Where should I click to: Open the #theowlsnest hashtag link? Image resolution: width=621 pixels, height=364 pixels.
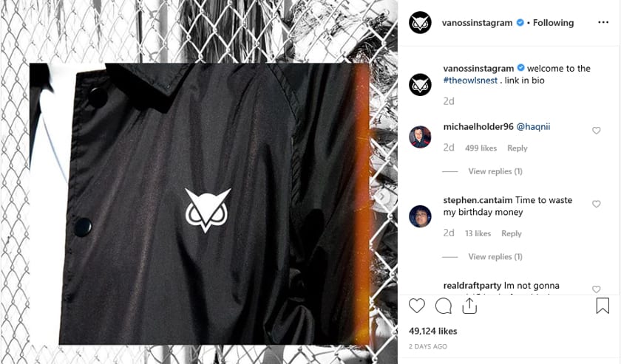(470, 80)
